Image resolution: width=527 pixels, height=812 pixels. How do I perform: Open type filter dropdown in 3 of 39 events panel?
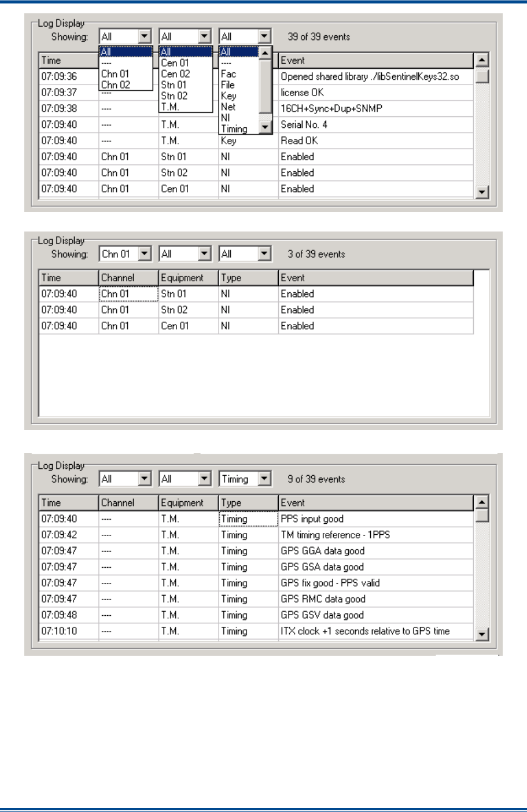pyautogui.click(x=264, y=254)
